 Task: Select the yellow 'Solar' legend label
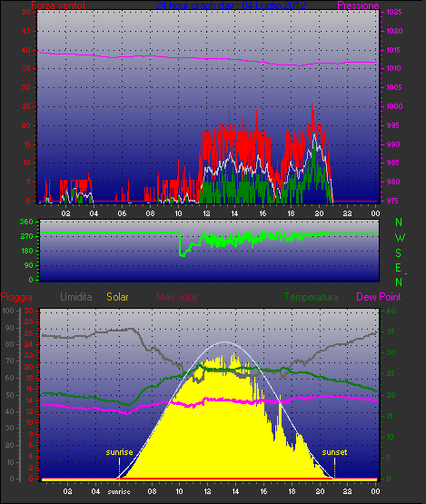click(117, 297)
